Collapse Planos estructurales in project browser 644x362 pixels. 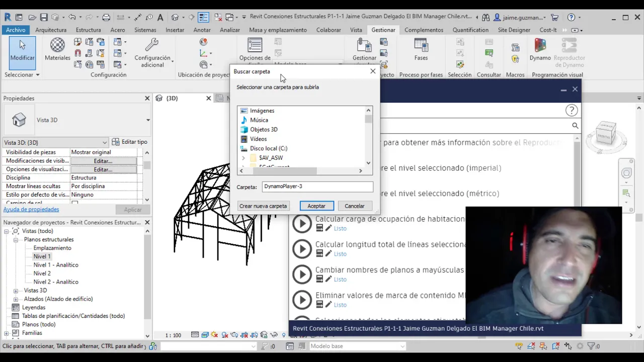pos(16,240)
